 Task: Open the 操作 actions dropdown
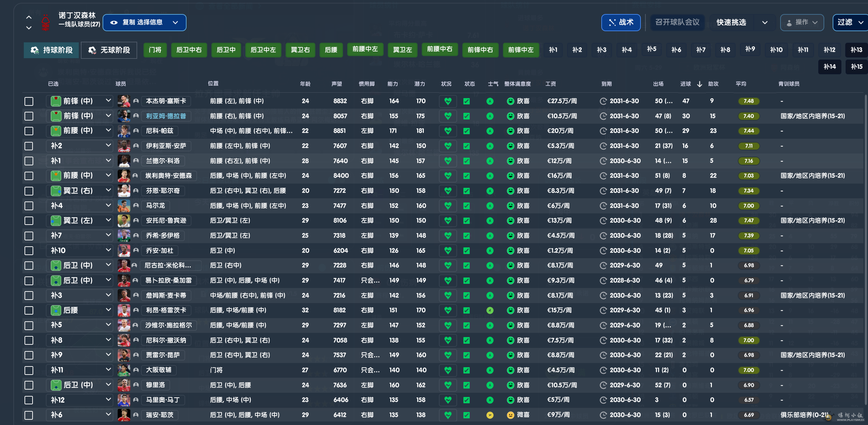click(802, 22)
